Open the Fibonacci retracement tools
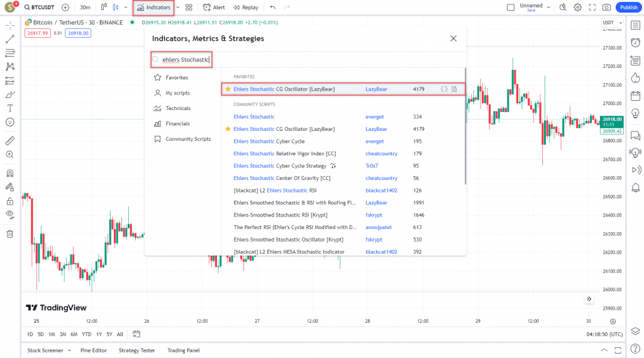 10,53
